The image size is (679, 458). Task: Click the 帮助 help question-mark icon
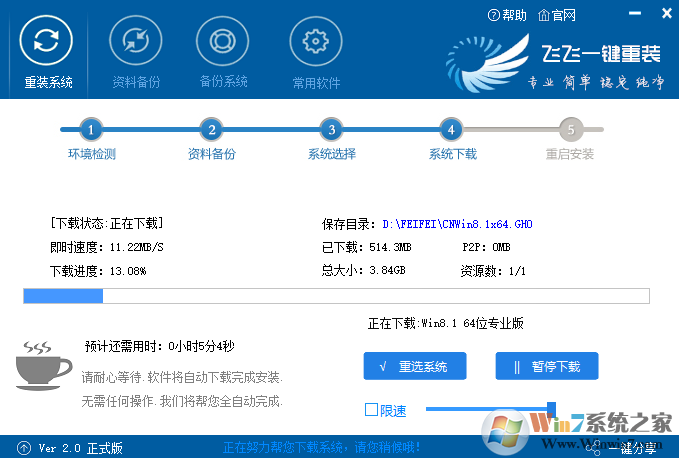click(x=494, y=15)
